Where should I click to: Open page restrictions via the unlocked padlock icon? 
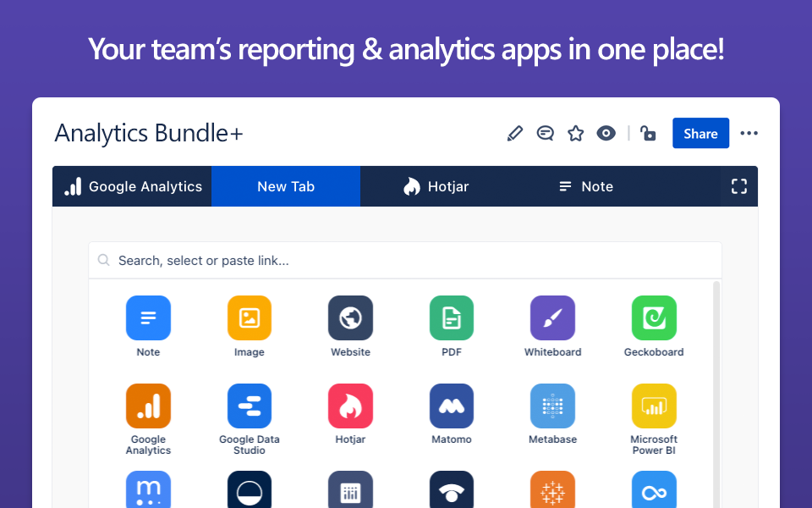(x=647, y=133)
